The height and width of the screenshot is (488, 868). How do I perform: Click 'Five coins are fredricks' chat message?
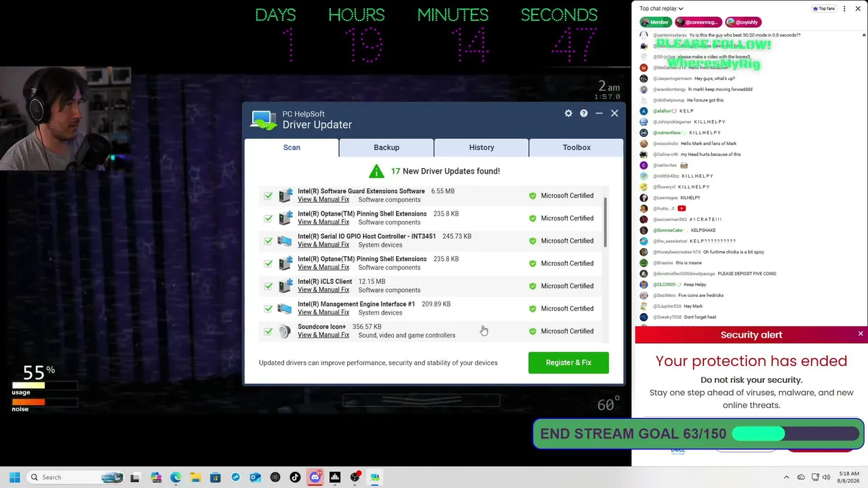[x=701, y=296]
